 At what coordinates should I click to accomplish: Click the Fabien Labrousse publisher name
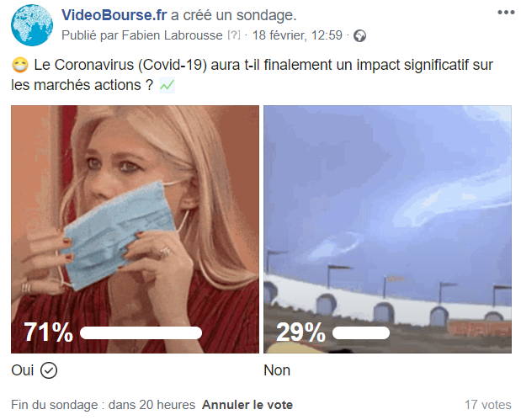[172, 35]
